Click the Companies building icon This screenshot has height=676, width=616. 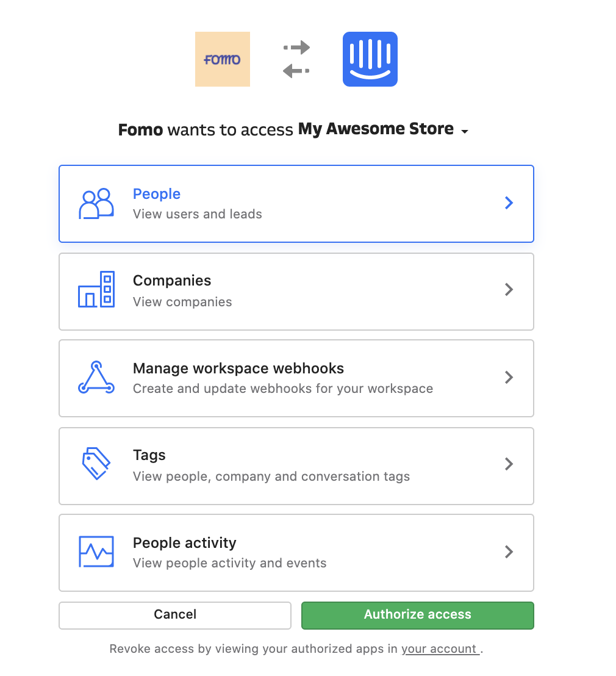[x=96, y=290]
